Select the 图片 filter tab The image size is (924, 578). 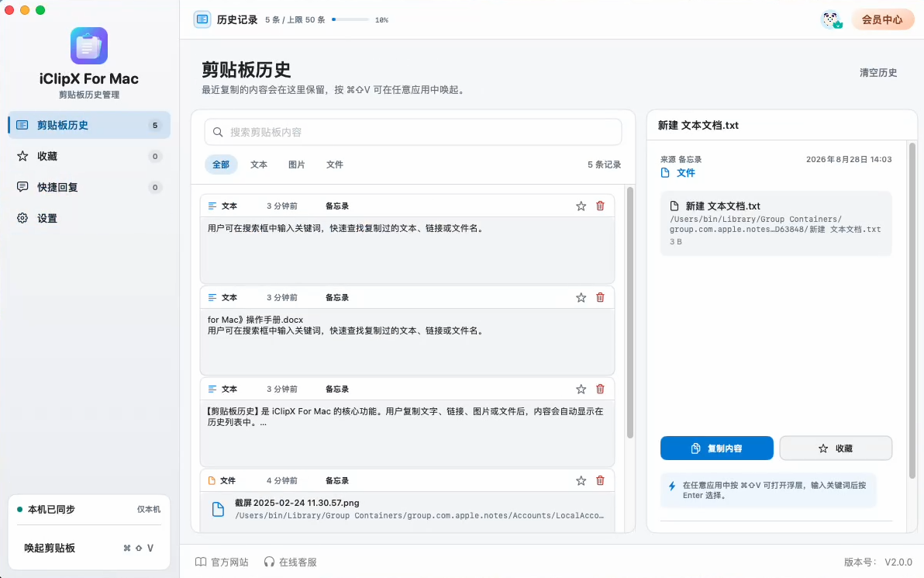click(x=296, y=164)
